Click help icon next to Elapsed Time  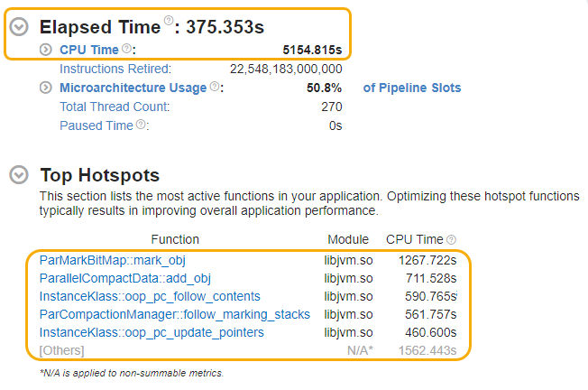[x=169, y=20]
